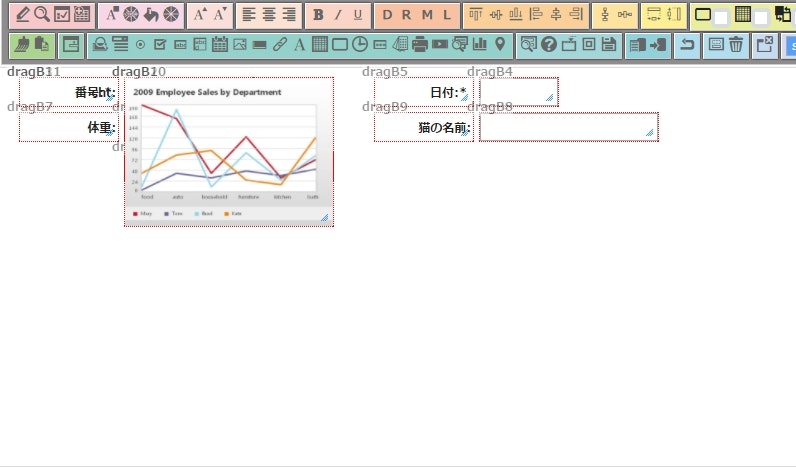Align selected elements to bottom
796x467 pixels.
coord(516,15)
